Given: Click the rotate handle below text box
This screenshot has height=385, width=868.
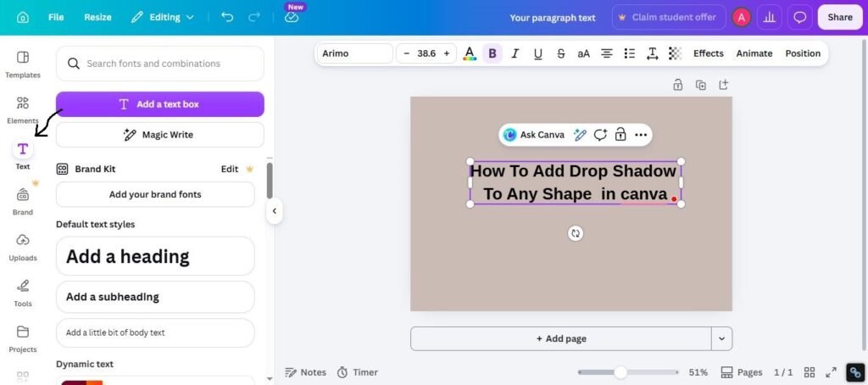Looking at the screenshot, I should tap(576, 233).
